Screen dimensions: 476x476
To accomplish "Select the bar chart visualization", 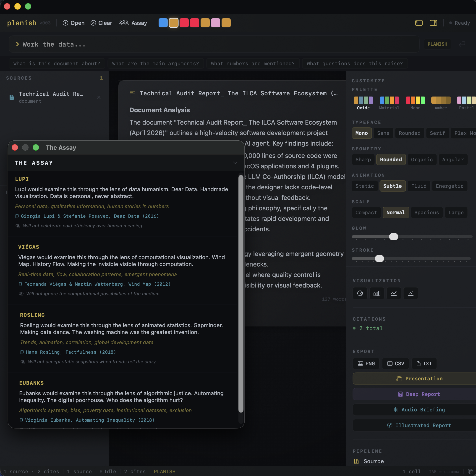I will (x=377, y=293).
